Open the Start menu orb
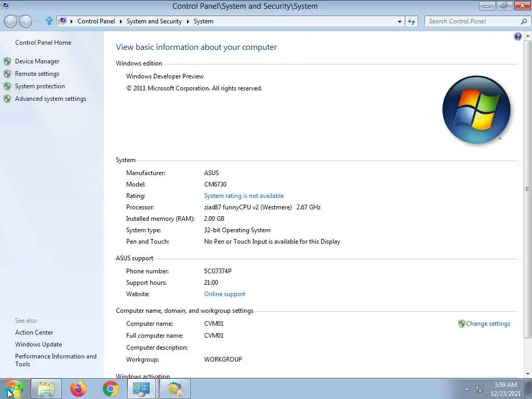Screen dimensions: 532x399 click(14, 389)
